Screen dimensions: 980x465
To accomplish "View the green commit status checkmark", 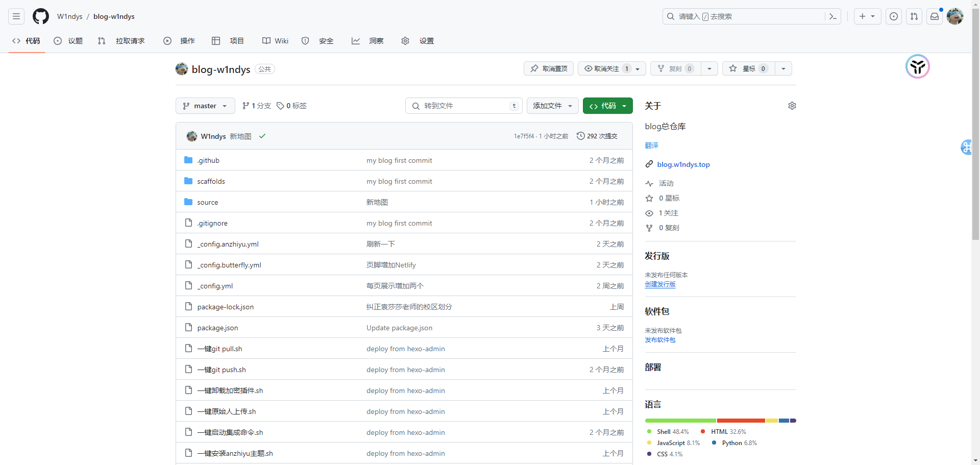I will click(262, 136).
